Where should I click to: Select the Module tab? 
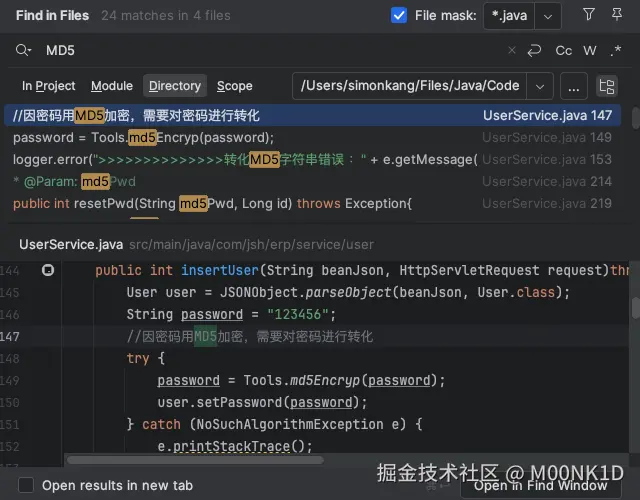point(112,86)
